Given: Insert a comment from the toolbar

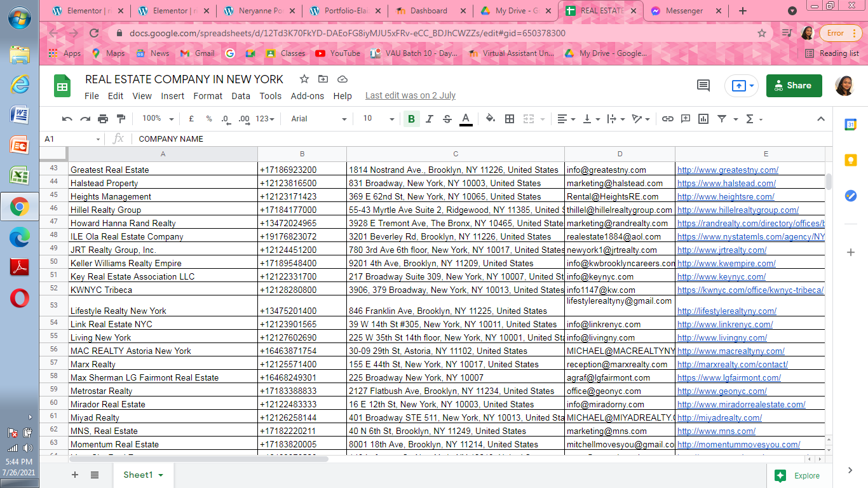Looking at the screenshot, I should tap(686, 119).
